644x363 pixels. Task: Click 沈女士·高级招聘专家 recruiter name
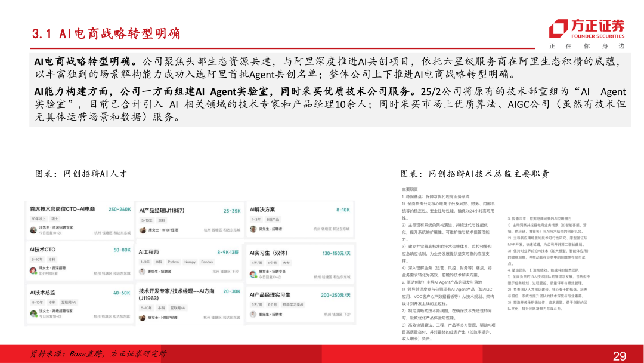56,311
